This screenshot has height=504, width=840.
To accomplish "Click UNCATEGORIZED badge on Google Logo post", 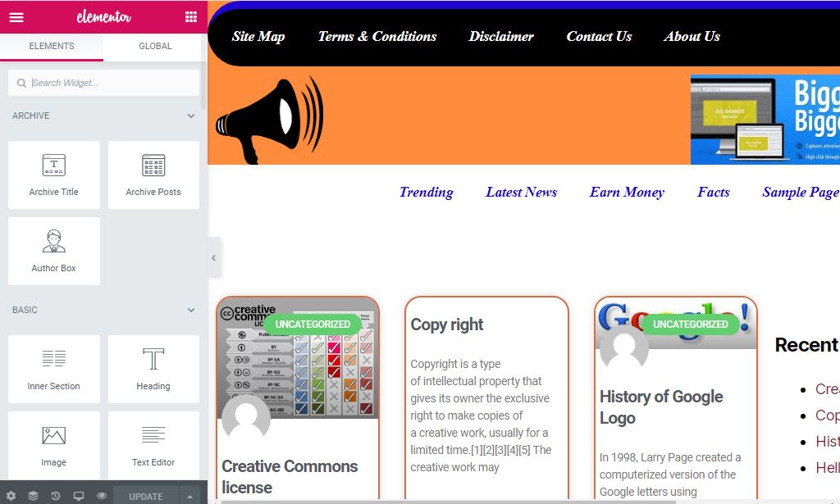I will (690, 325).
